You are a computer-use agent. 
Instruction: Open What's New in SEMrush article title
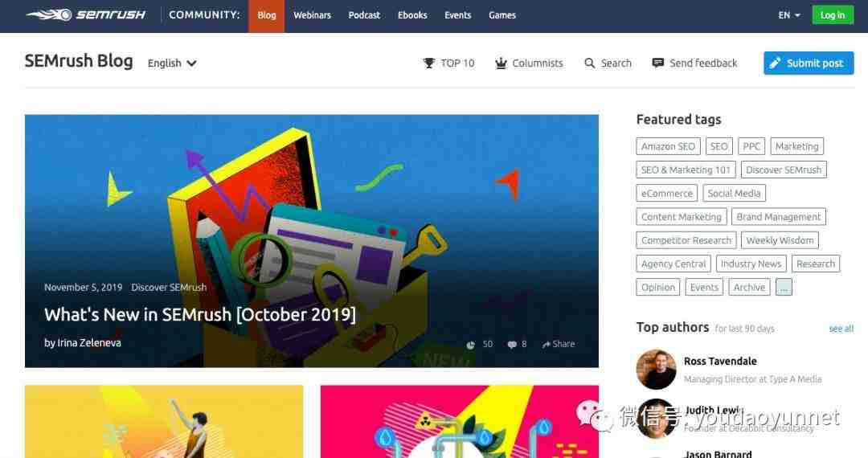pyautogui.click(x=200, y=314)
